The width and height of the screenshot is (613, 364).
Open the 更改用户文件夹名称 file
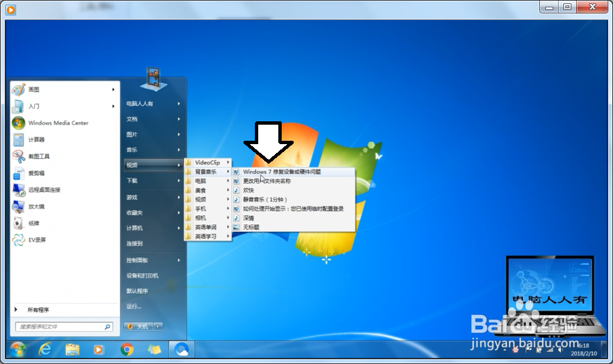[294, 181]
